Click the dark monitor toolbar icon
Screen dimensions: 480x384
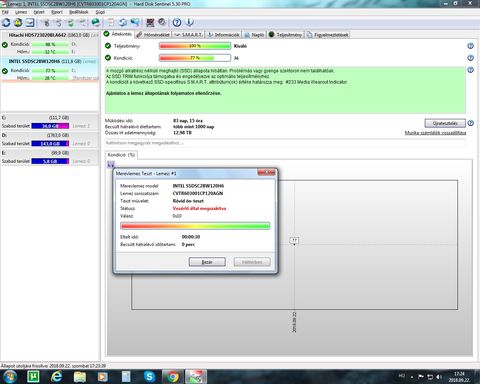pos(150,22)
